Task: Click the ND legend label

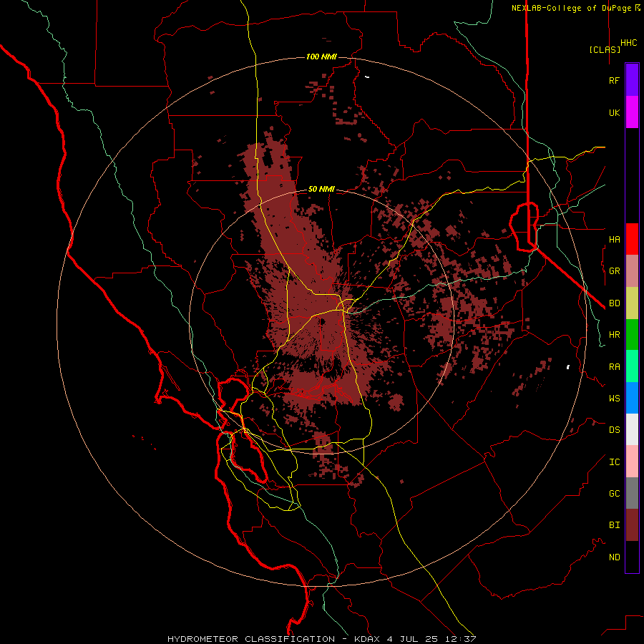Action: pos(614,557)
